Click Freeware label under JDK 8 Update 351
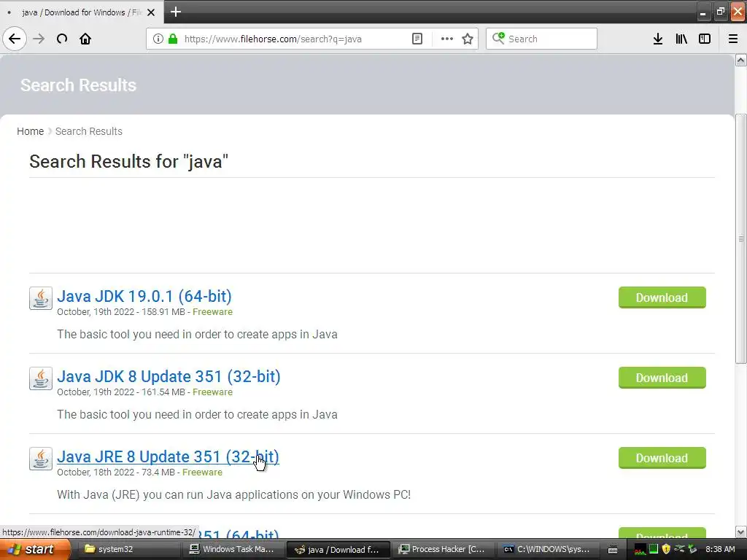The image size is (747, 560). [212, 392]
